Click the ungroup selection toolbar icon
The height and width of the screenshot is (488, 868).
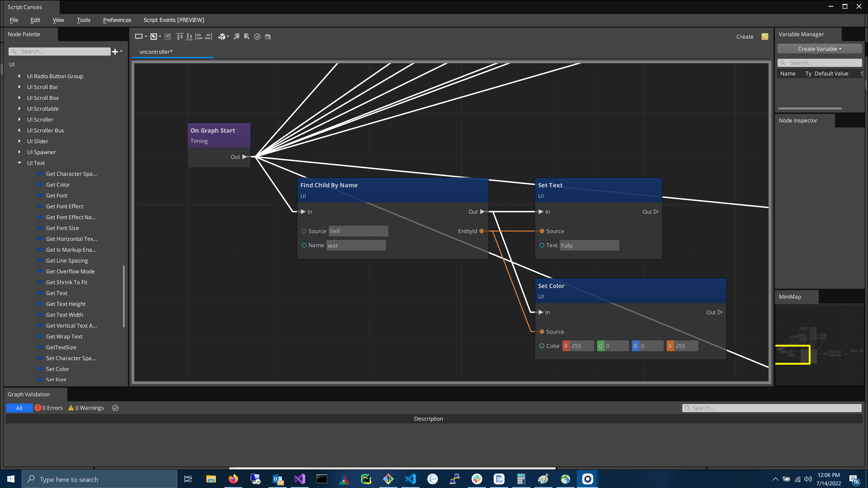167,37
